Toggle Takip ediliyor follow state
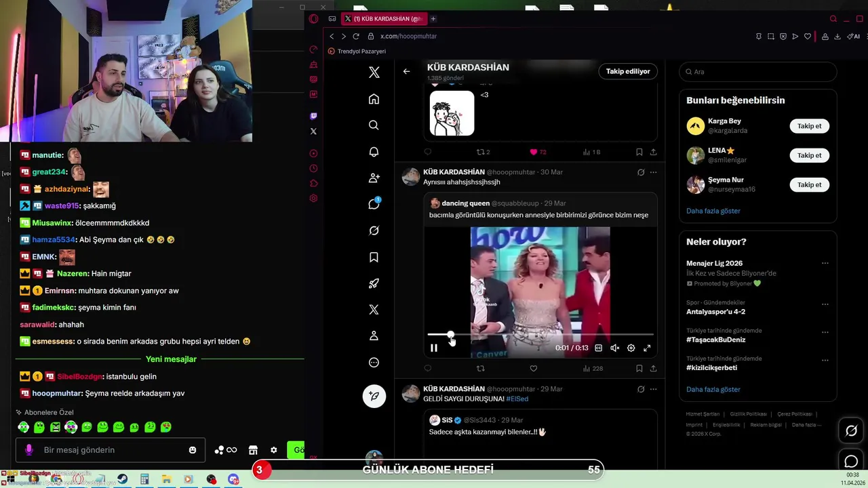Image resolution: width=868 pixels, height=488 pixels. [x=628, y=71]
